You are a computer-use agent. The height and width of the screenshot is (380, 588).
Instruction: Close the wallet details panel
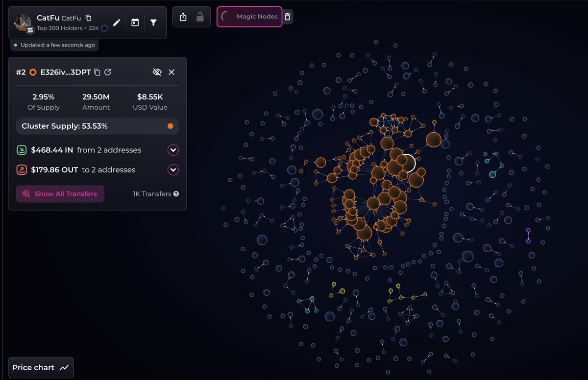(171, 72)
